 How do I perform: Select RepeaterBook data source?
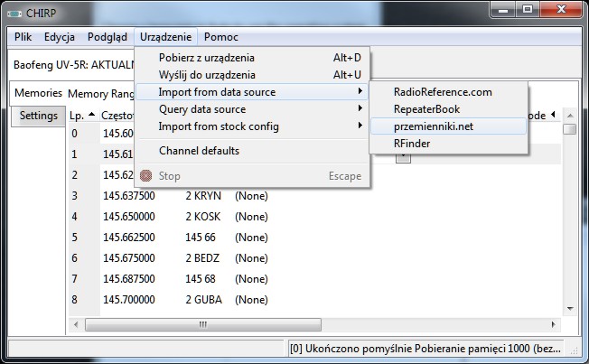448,109
